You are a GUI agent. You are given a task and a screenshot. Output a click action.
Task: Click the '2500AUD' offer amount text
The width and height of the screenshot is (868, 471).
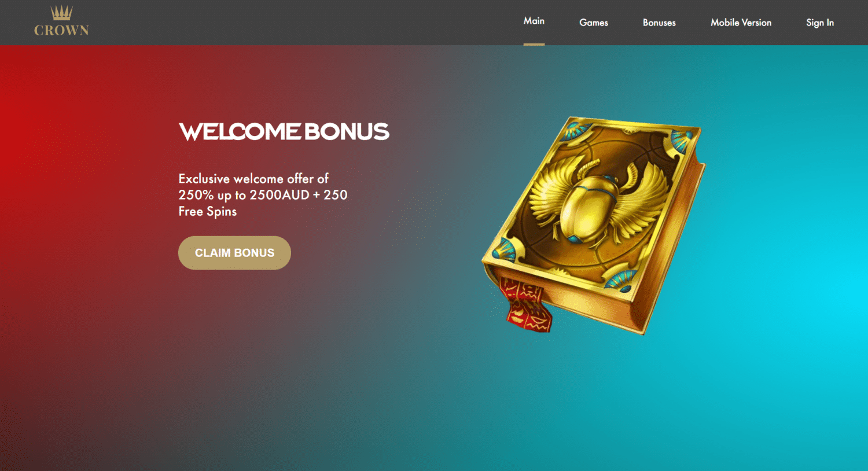279,195
